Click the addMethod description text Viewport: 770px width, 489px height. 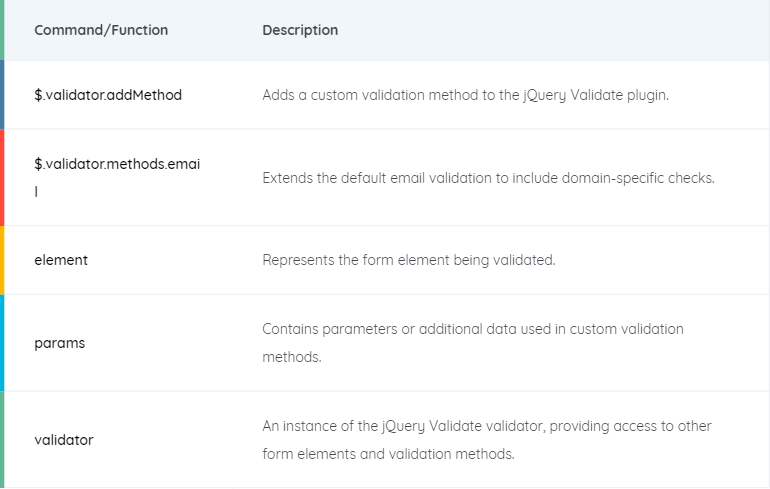click(466, 95)
